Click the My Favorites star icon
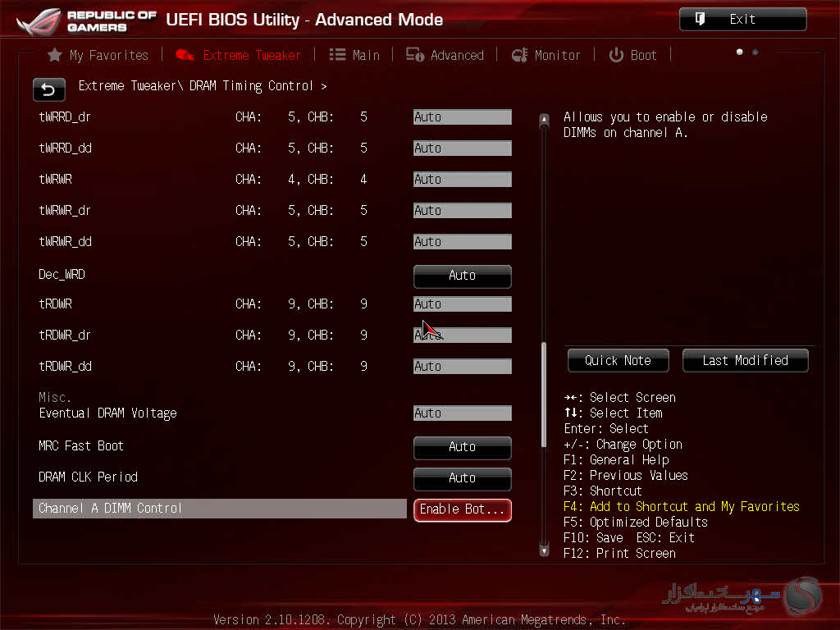The image size is (840, 630). [x=55, y=55]
